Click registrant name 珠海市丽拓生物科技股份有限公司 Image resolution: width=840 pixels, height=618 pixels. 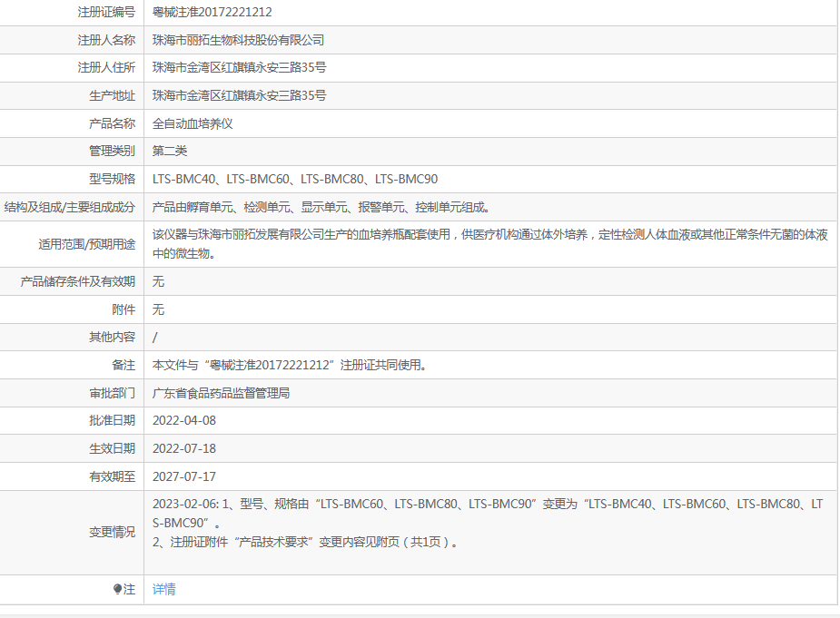(x=239, y=40)
